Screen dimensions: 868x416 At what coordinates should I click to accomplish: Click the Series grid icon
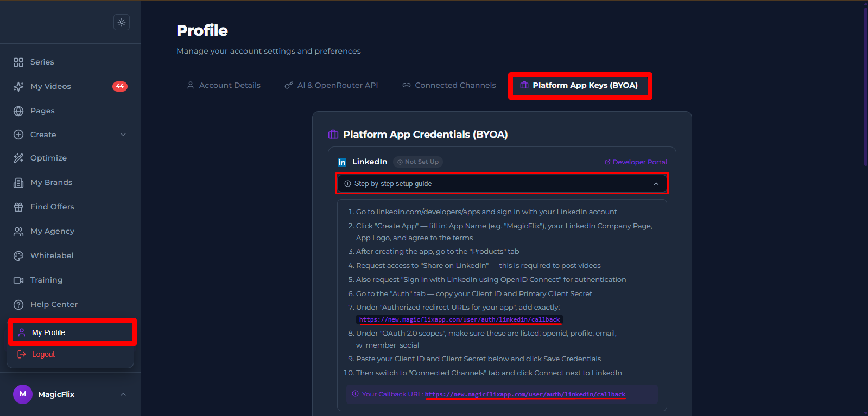[x=18, y=62]
